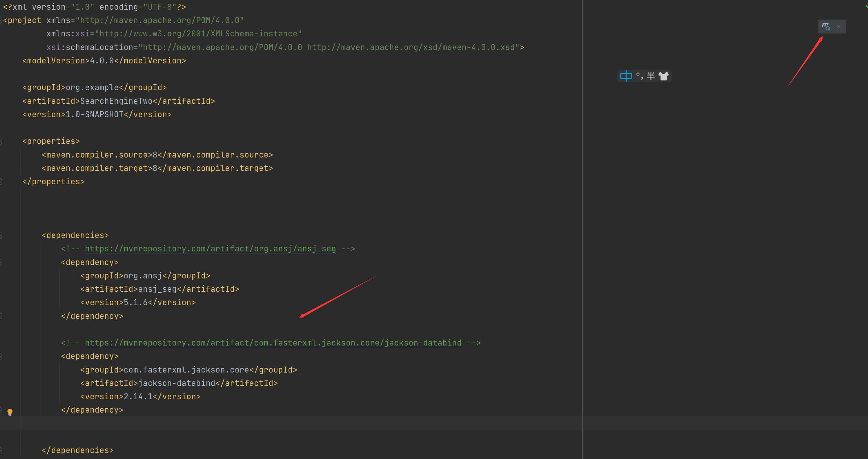Click the artifactId jackson-databind line
Screen dimensions: 868x459
179,383
